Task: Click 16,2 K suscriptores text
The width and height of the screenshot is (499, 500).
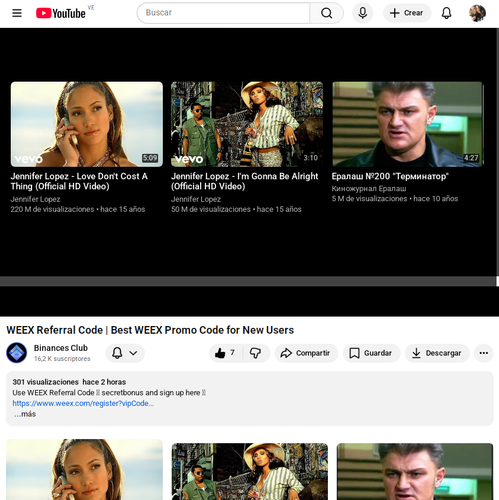Action: click(62, 359)
